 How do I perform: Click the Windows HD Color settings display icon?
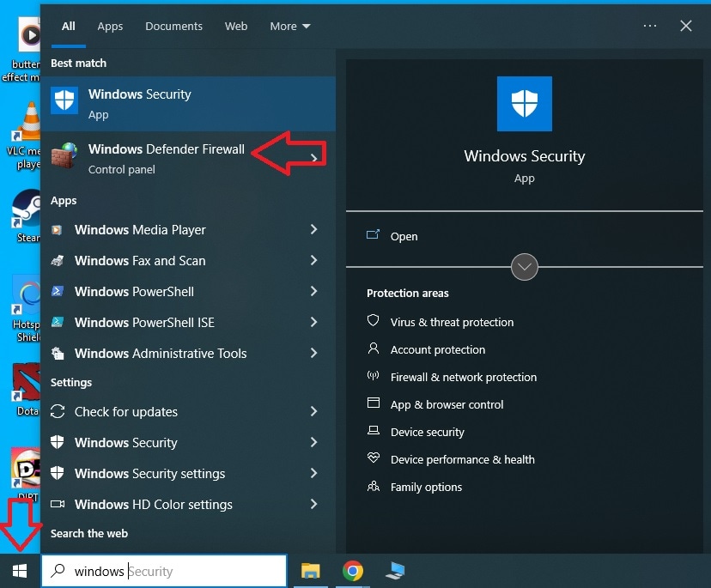click(x=58, y=504)
